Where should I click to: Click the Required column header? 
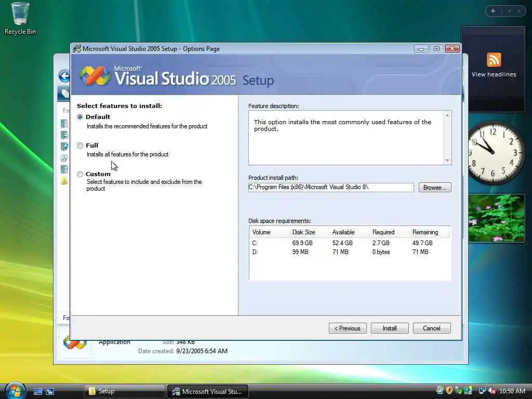pyautogui.click(x=383, y=232)
